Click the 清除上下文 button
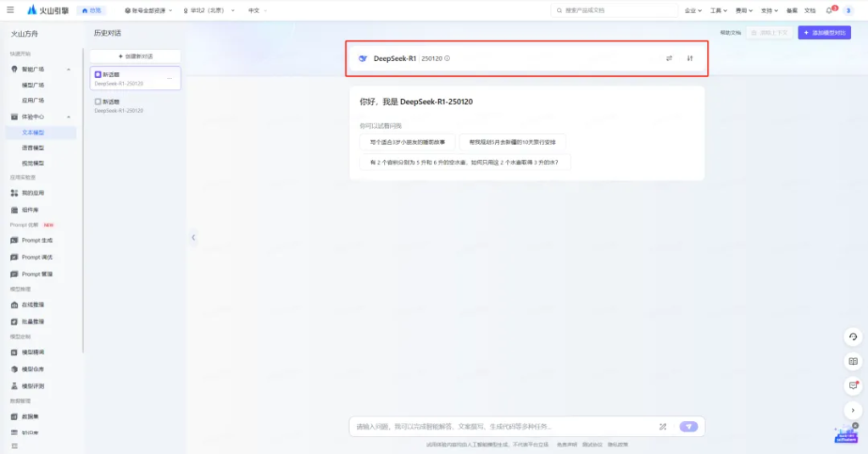Viewport: 868px width, 454px height. pyautogui.click(x=770, y=33)
